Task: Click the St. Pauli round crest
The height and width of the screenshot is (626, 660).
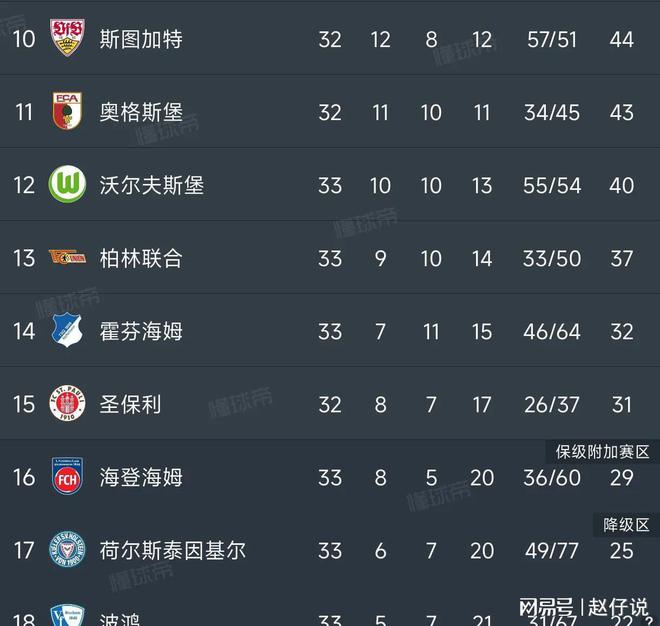Action: (67, 404)
